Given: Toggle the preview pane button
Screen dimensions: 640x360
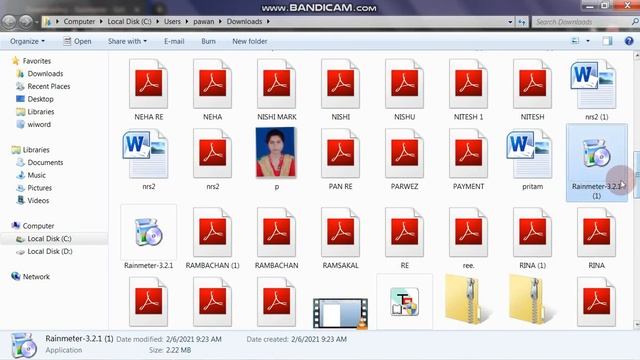Looking at the screenshot, I should tap(607, 41).
